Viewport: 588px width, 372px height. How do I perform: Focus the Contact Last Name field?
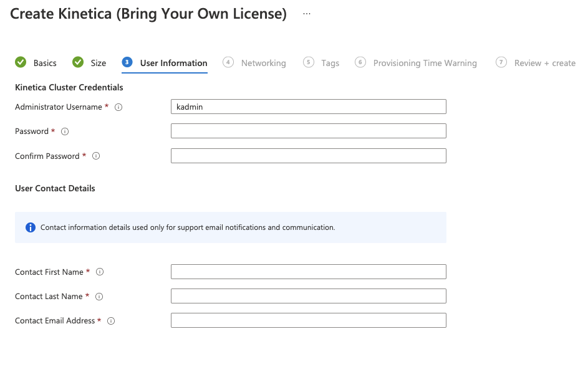(x=309, y=297)
